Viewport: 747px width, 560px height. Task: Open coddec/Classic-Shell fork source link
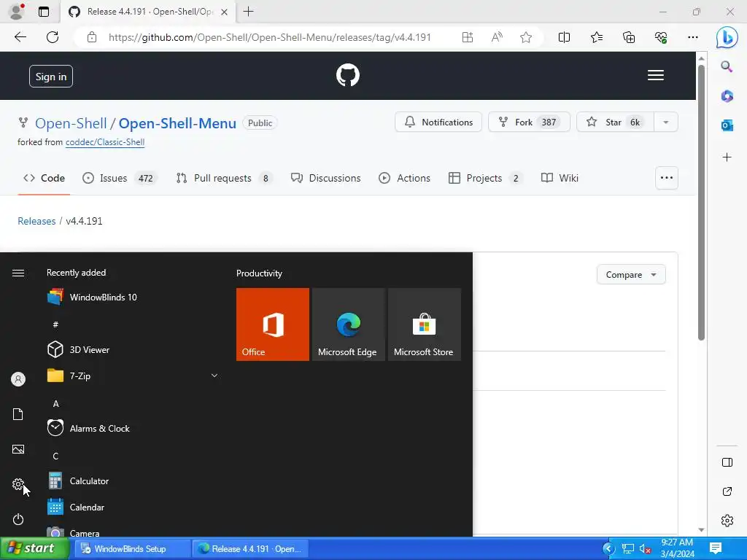pyautogui.click(x=105, y=142)
